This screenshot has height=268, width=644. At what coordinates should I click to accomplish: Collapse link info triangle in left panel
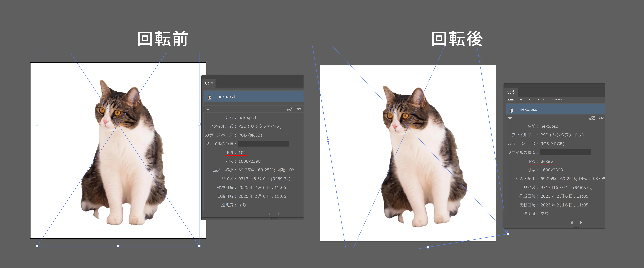point(208,109)
